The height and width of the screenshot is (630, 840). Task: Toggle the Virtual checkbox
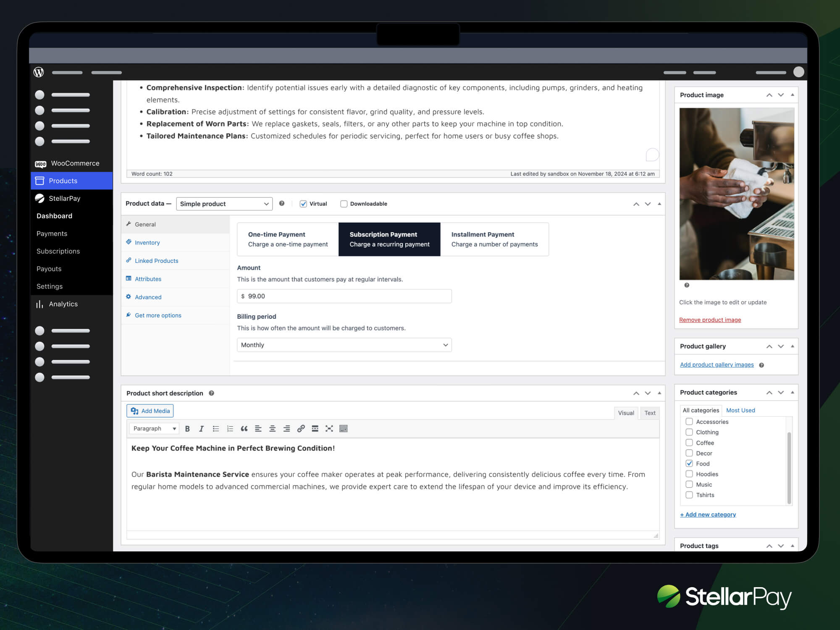click(x=303, y=204)
